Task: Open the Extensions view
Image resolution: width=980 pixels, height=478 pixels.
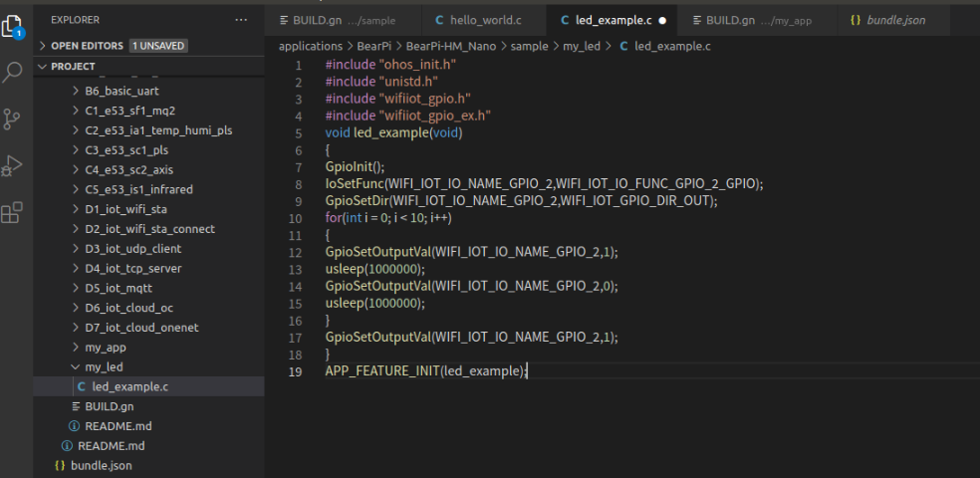Action: [x=14, y=212]
